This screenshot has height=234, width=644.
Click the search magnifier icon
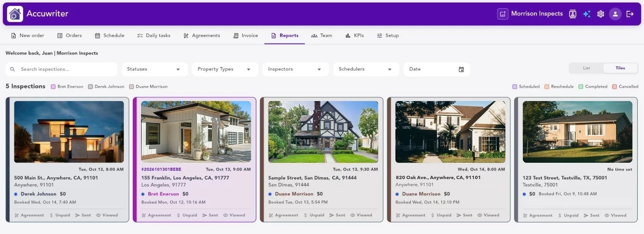point(12,69)
